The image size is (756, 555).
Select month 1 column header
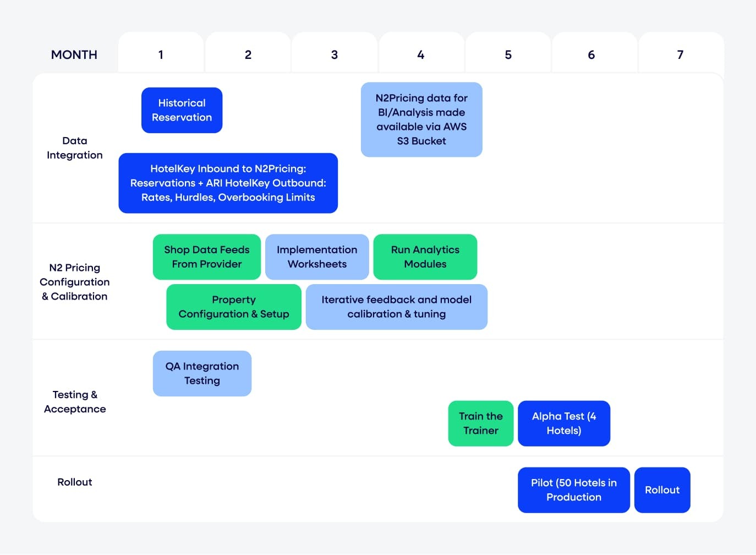(x=160, y=55)
